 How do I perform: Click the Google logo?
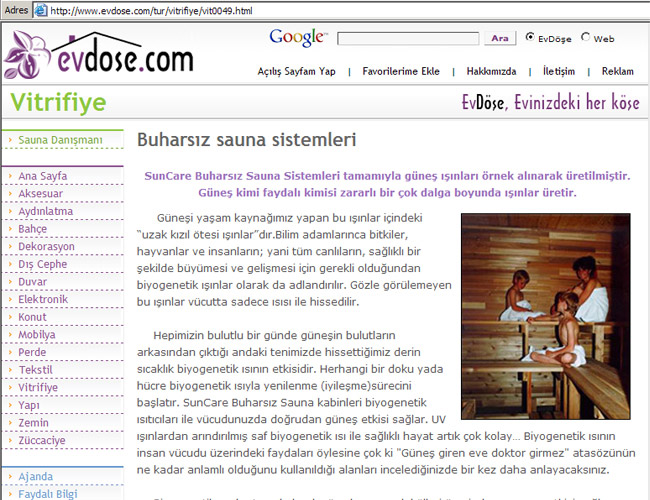[x=298, y=38]
